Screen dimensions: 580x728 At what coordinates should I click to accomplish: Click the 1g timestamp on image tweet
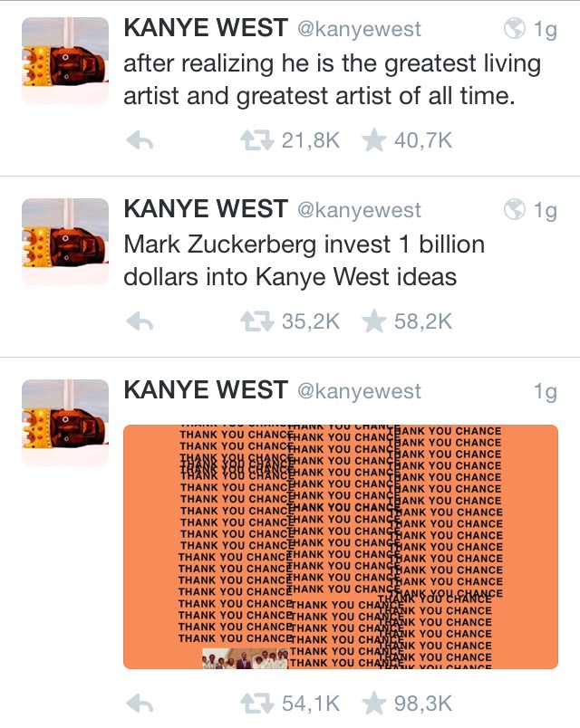click(546, 392)
